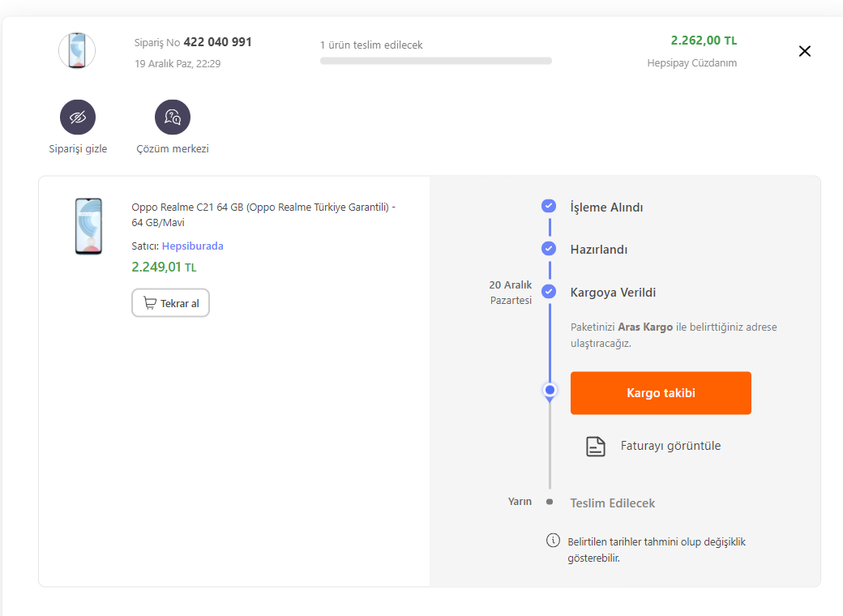Open the Çözüm merkezi help icon

pyautogui.click(x=173, y=118)
